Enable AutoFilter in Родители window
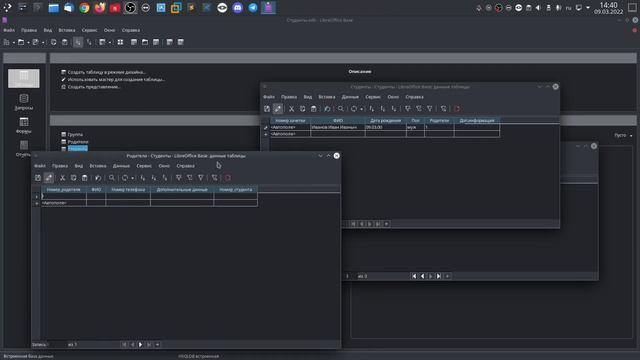The height and width of the screenshot is (360, 640). click(178, 178)
